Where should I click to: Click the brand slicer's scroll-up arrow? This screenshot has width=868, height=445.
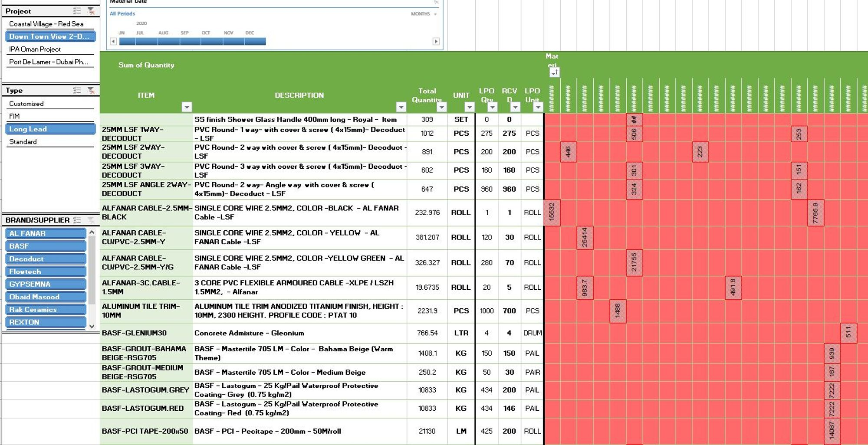92,232
